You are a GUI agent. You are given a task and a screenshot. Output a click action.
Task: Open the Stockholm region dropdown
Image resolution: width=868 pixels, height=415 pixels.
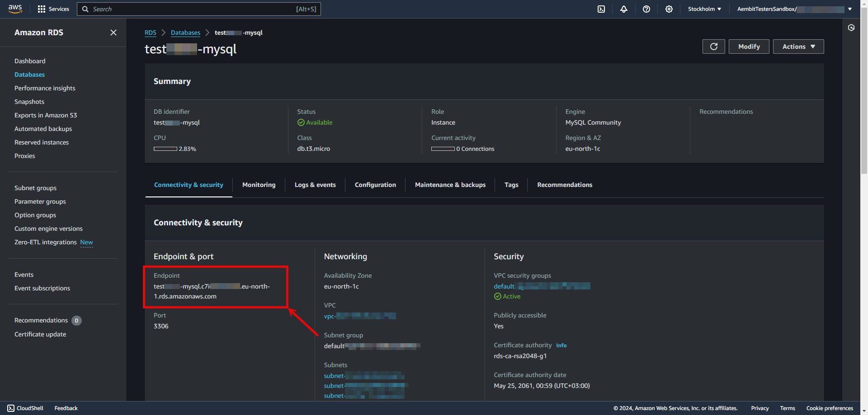(704, 9)
